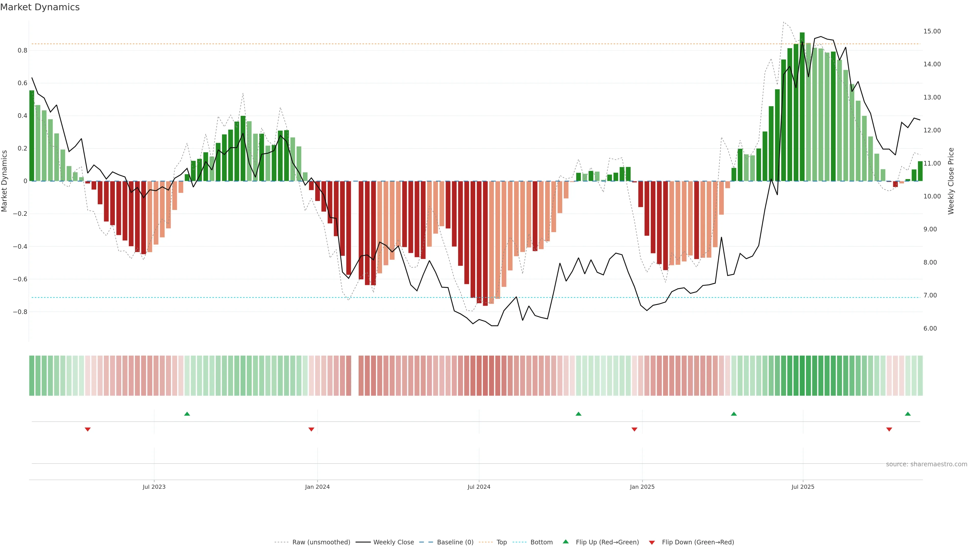
Task: Click the darkest green heat strip cell near Jul 2025
Action: pos(802,376)
